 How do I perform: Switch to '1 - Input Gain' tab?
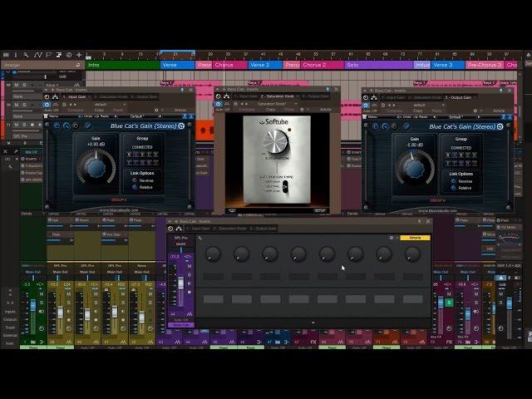75,97
